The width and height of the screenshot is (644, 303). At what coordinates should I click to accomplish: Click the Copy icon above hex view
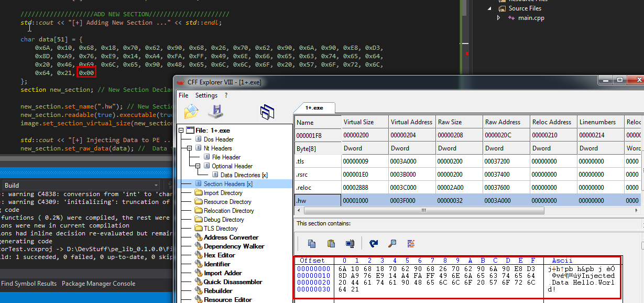(x=312, y=243)
